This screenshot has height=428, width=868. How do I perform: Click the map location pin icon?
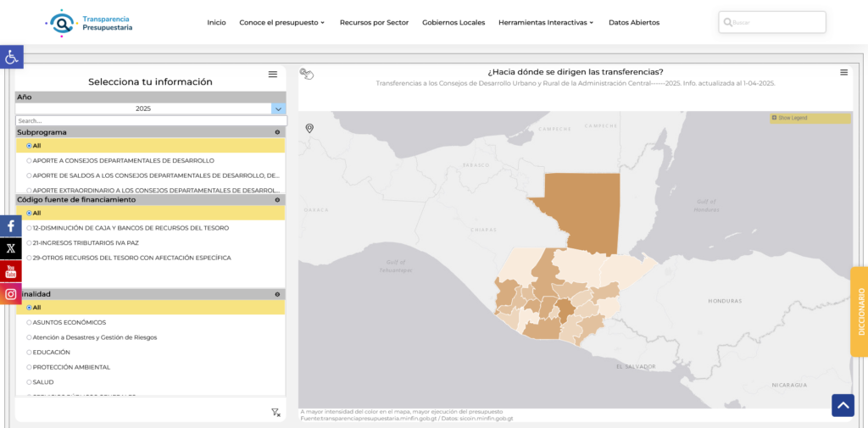coord(309,128)
